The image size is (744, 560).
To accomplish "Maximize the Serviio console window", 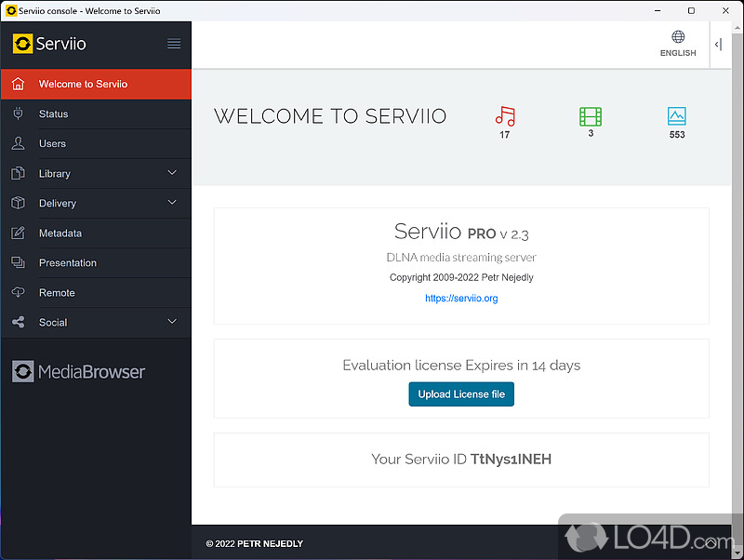I will click(691, 10).
